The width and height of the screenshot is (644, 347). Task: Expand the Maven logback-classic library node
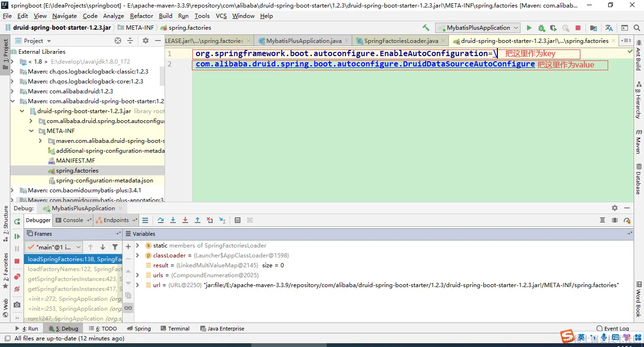(x=12, y=72)
